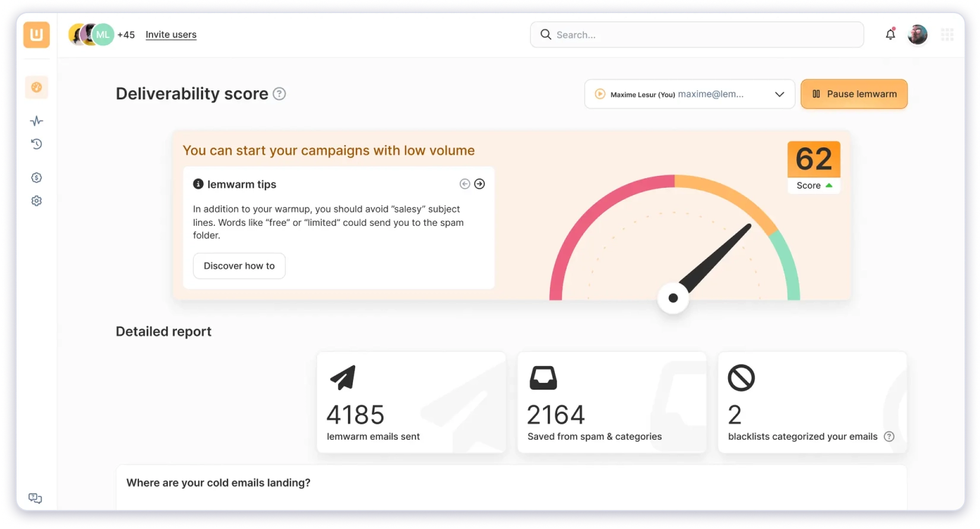Show previous lemwarm tip arrow
The image size is (980, 529).
click(x=464, y=184)
